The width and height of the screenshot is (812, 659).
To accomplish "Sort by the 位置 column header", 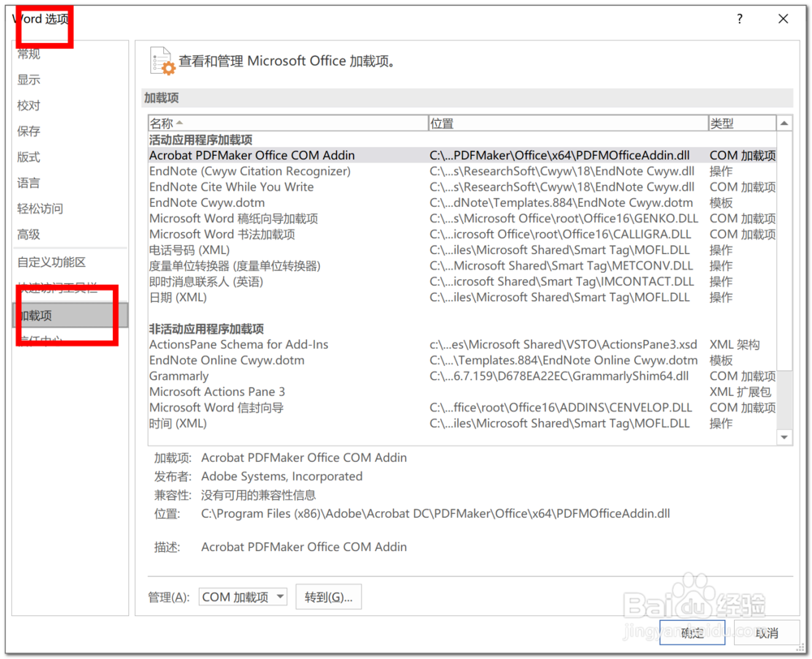I will [x=568, y=123].
